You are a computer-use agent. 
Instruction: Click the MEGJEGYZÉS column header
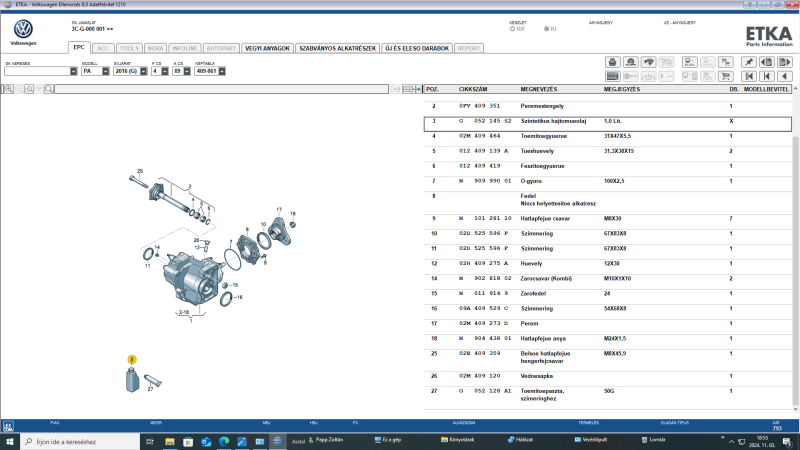(621, 89)
